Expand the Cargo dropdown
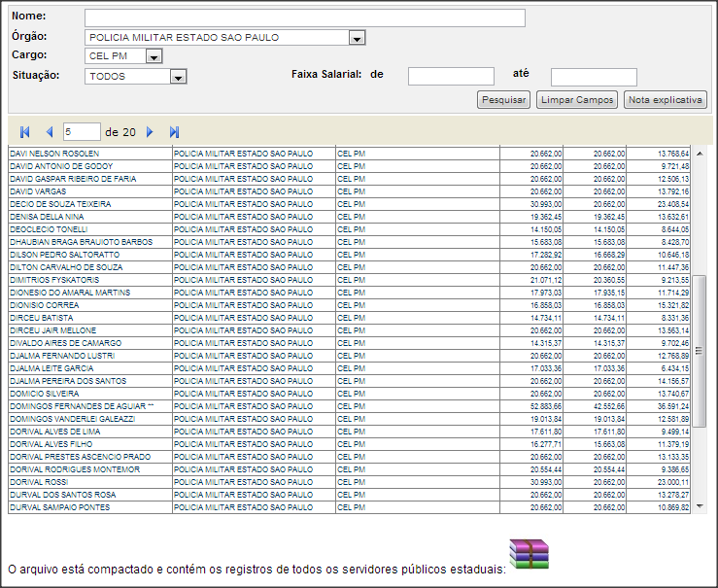 click(153, 56)
